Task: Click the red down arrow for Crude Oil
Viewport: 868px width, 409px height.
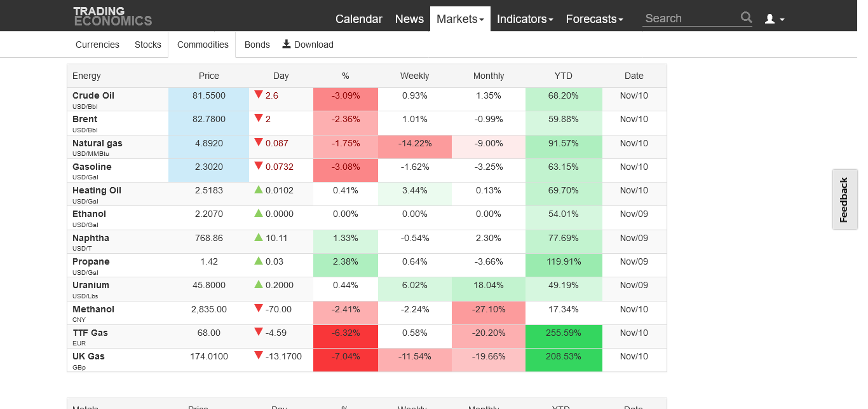Action: pos(259,95)
